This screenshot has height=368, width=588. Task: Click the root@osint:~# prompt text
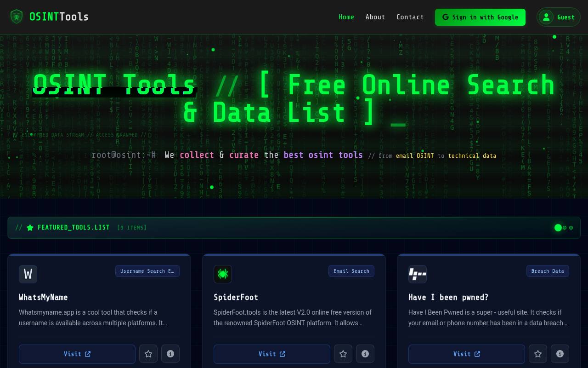tap(124, 155)
